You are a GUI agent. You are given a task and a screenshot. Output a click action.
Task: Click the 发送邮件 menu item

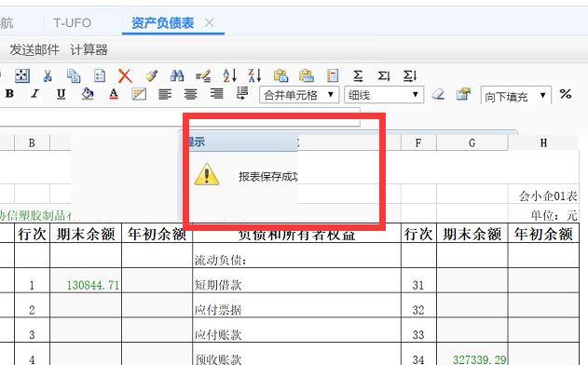34,49
